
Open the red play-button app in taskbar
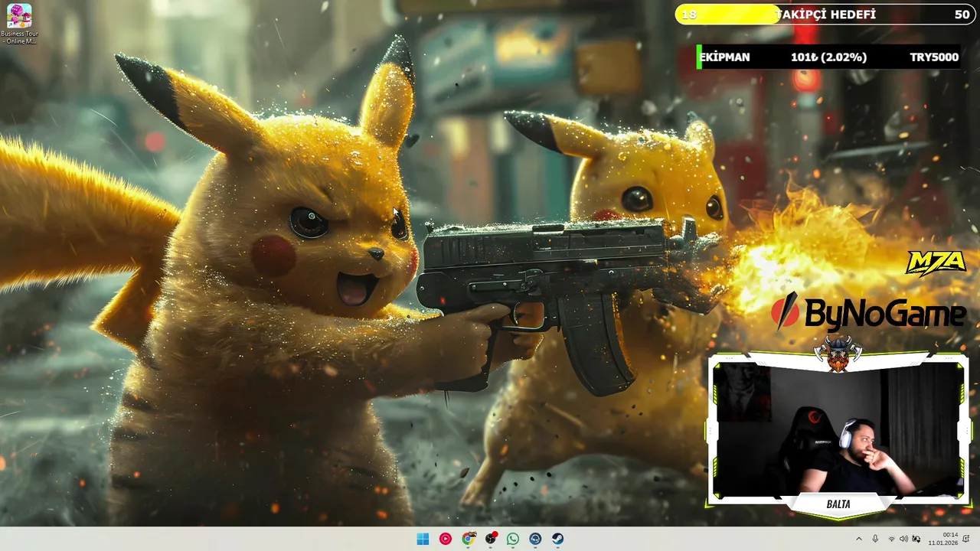pyautogui.click(x=445, y=539)
